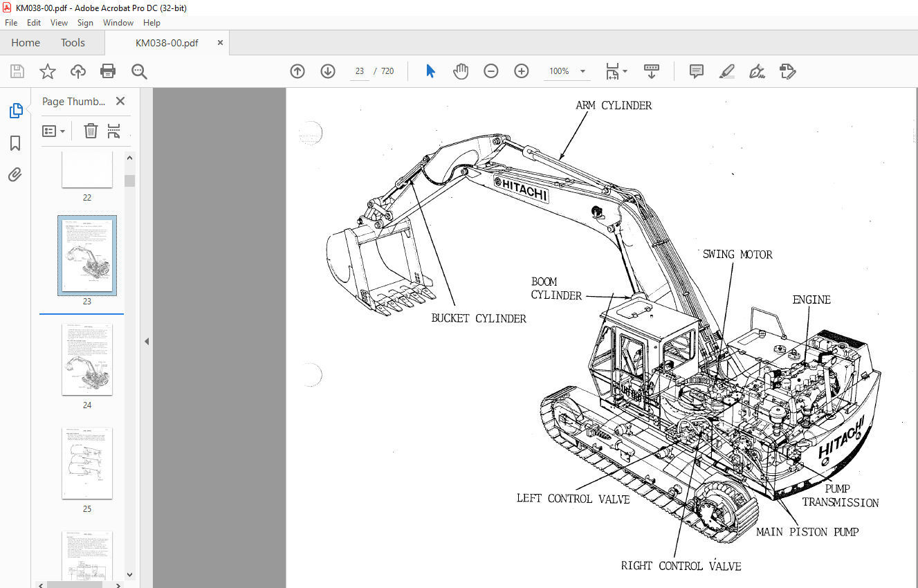Activate the Hand pan tool
The image size is (918, 588).
(461, 71)
